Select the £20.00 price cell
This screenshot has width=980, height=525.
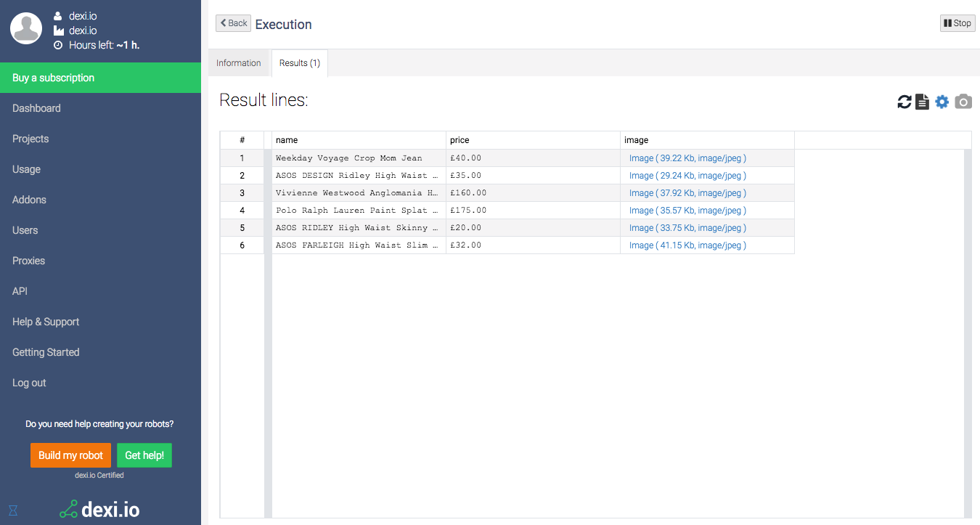pos(533,228)
